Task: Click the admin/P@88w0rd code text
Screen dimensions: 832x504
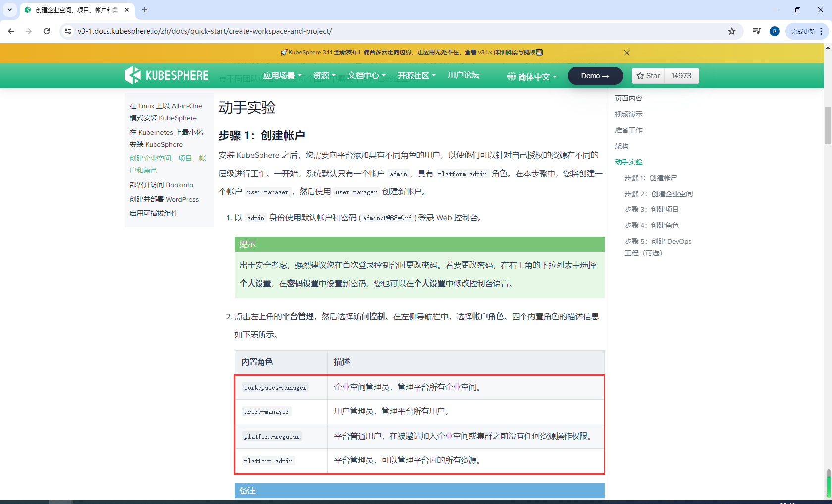Action: coord(387,218)
